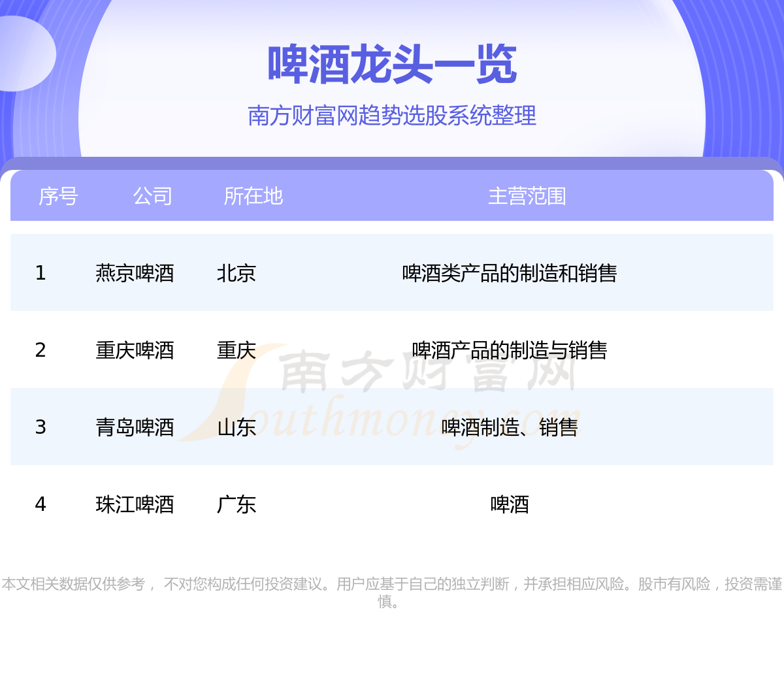Image resolution: width=784 pixels, height=686 pixels.
Task: Select 啤酒类产品的制造和销售 business scope text
Action: pos(510,273)
